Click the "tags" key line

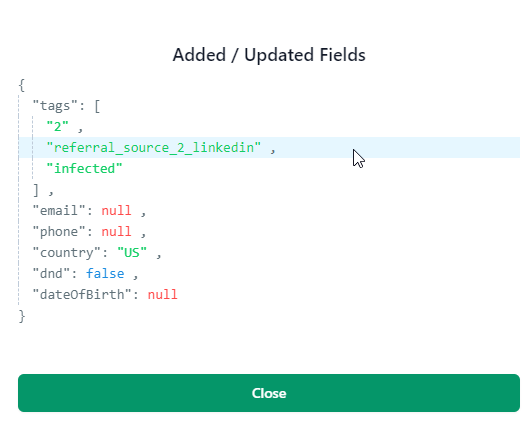click(66, 106)
